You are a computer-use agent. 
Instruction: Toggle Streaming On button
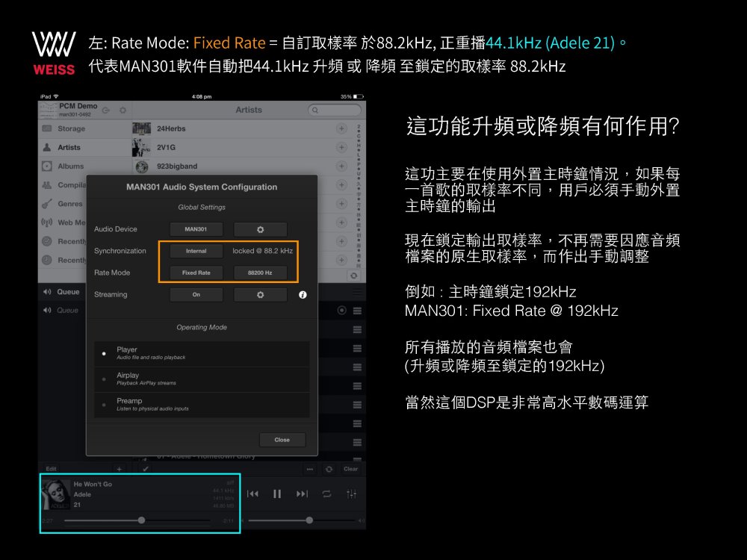[x=196, y=295]
